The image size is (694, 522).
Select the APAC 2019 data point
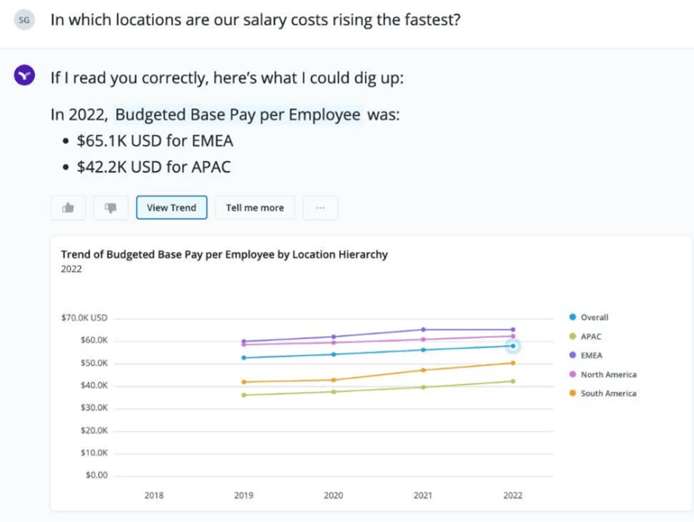[244, 395]
